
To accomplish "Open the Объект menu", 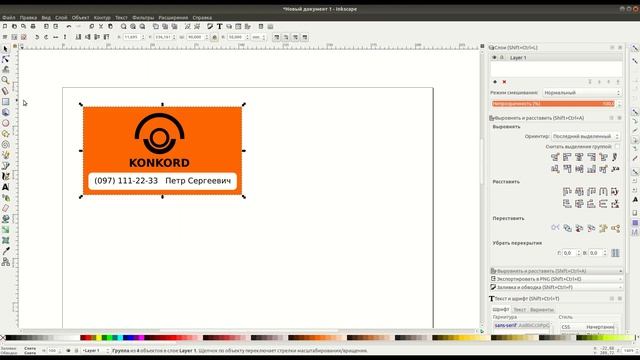I will coord(80,18).
